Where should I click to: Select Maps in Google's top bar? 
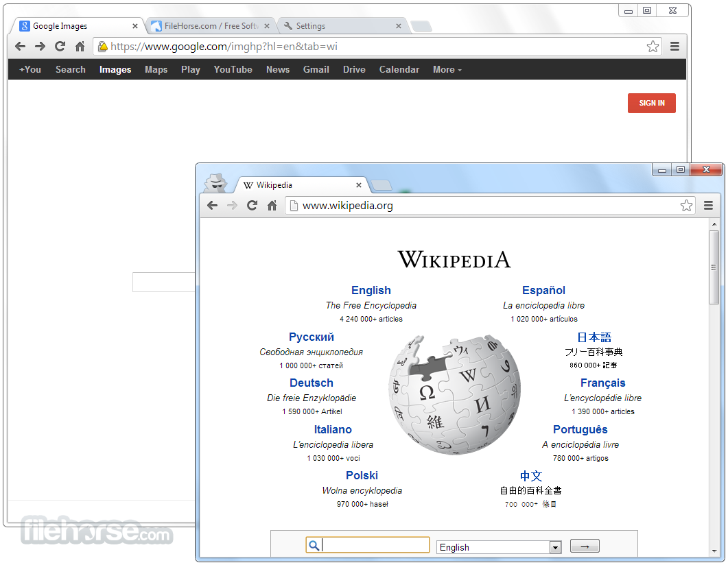pos(156,69)
